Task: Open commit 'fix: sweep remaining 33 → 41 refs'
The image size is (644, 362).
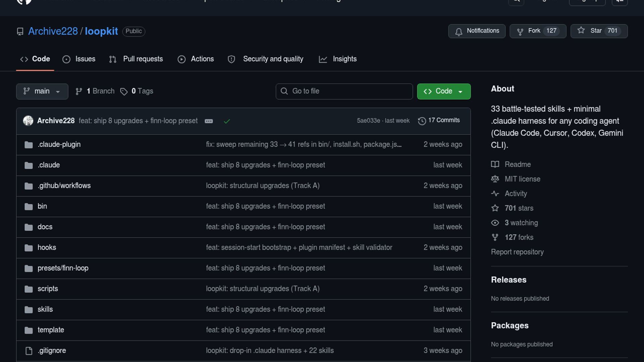Action: pyautogui.click(x=304, y=144)
